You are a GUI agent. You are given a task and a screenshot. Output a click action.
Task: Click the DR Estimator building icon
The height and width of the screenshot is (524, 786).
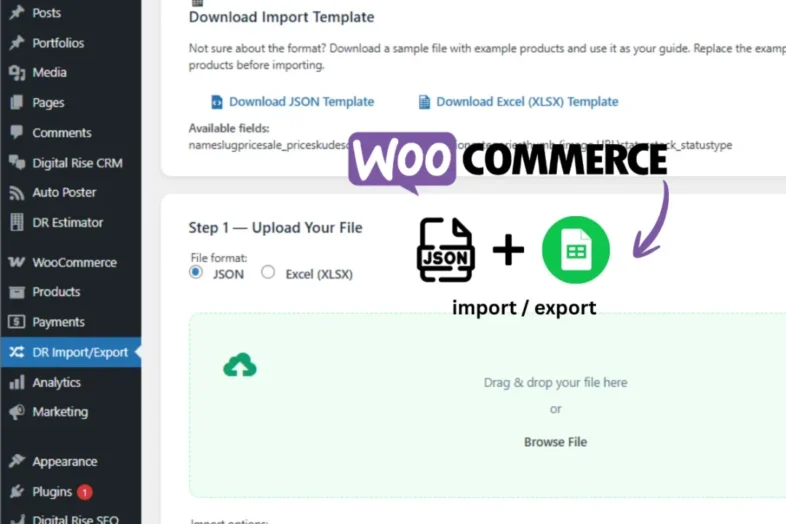pyautogui.click(x=17, y=222)
